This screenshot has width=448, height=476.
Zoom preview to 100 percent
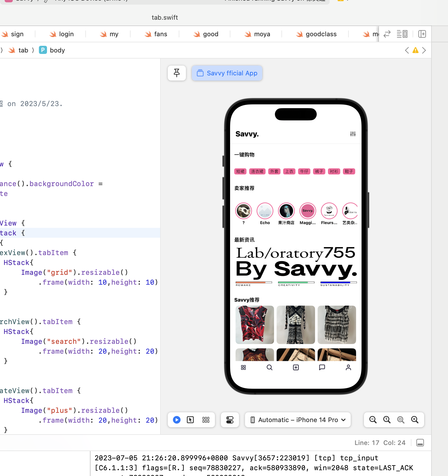[387, 420]
